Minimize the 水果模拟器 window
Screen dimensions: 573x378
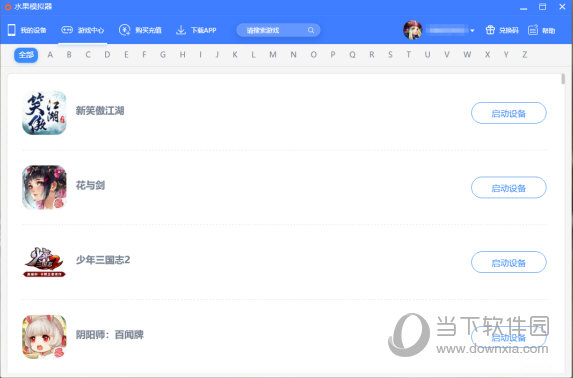point(524,7)
